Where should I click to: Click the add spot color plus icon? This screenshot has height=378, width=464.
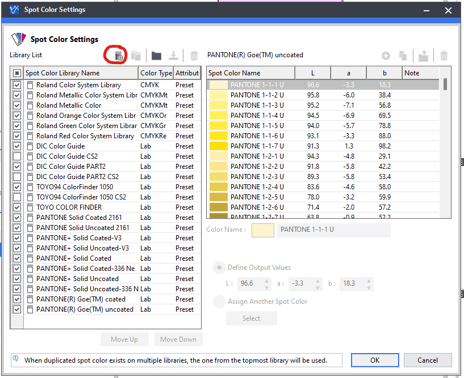click(386, 56)
